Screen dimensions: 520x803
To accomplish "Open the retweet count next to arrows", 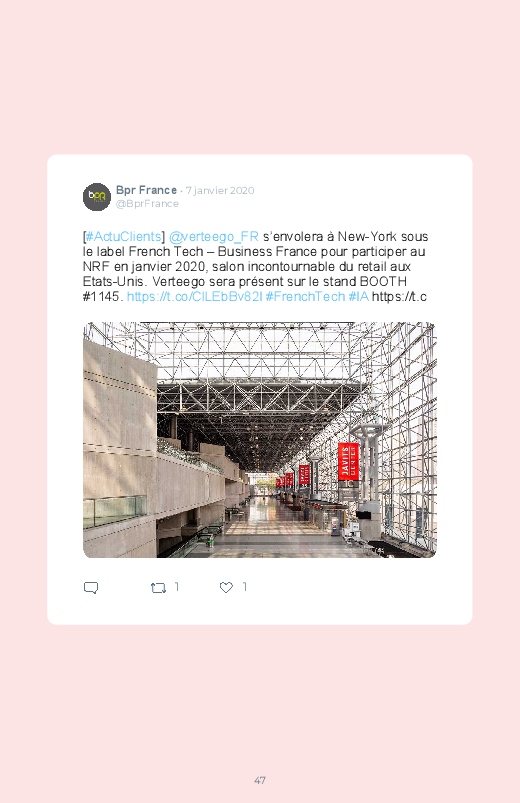I will pyautogui.click(x=177, y=587).
